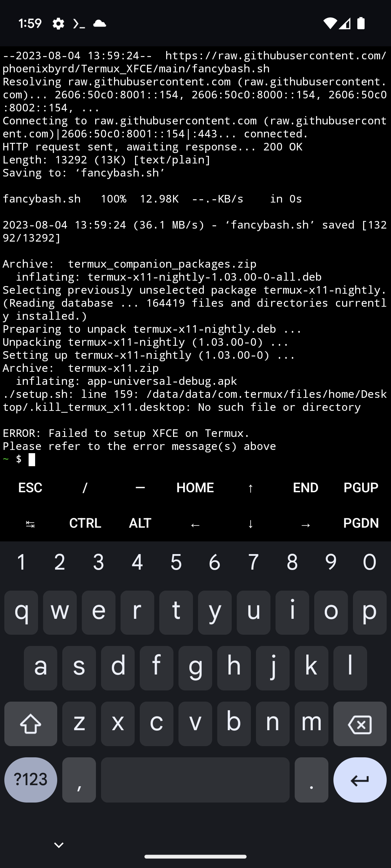Tap the space bar

coord(195,780)
